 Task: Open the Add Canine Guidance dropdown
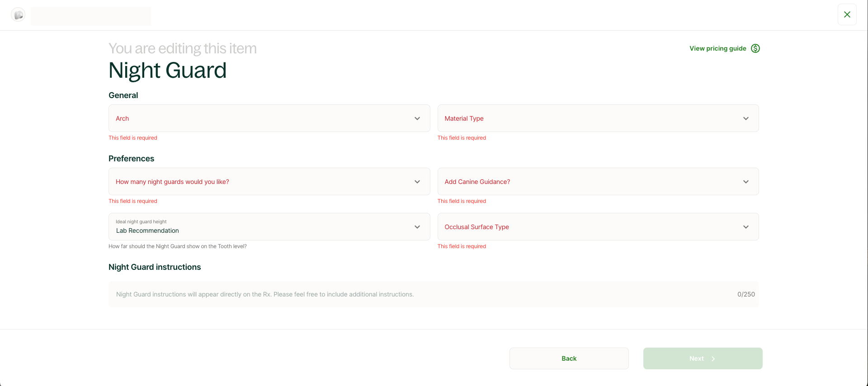(x=588, y=182)
